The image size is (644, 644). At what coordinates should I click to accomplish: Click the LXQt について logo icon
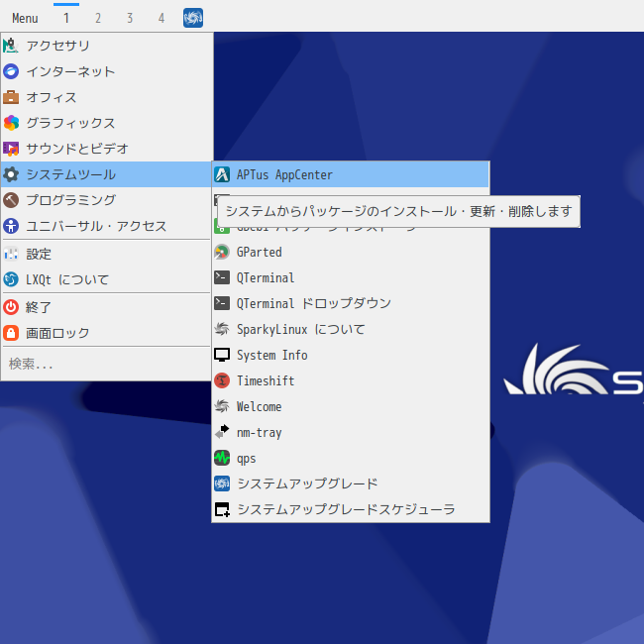(x=11, y=279)
